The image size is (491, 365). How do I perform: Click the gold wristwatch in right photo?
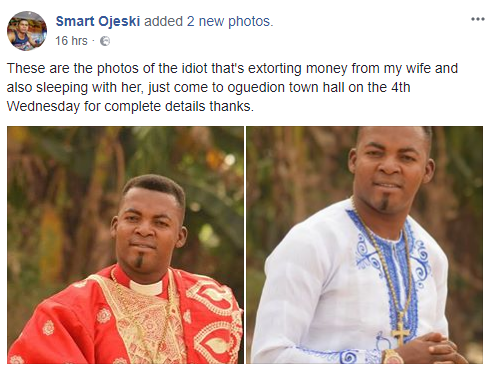pos(392,356)
